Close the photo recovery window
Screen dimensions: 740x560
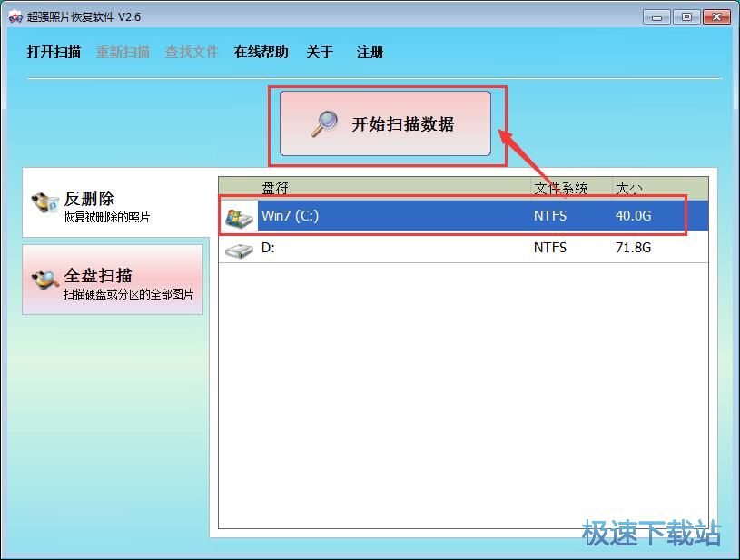716,17
